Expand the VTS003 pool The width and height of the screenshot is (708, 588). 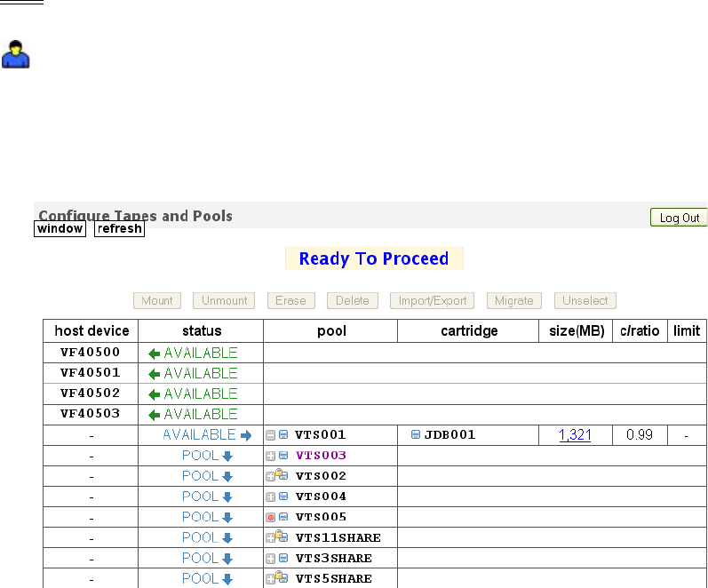click(x=271, y=456)
